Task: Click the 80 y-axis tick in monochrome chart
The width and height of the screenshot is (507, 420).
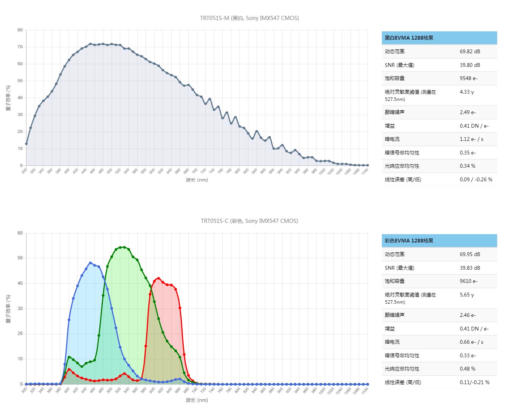Action: pyautogui.click(x=20, y=30)
